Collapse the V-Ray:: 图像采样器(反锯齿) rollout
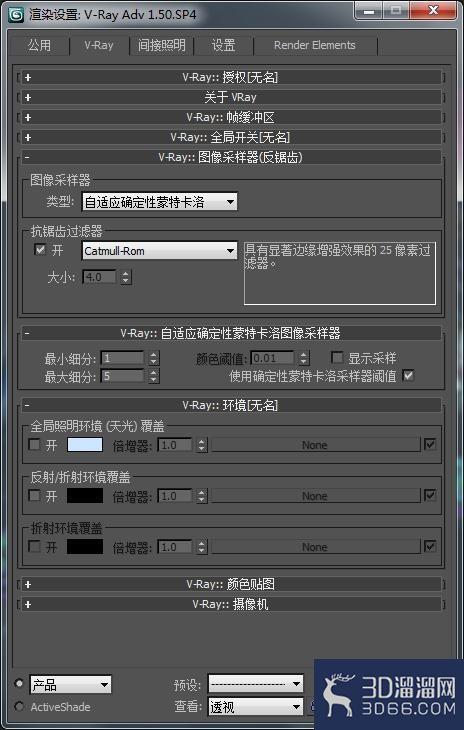The image size is (464, 730). [231, 157]
